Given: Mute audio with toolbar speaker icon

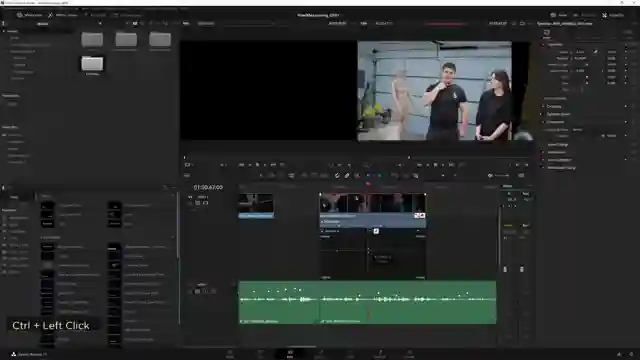Looking at the screenshot, I should 490,176.
